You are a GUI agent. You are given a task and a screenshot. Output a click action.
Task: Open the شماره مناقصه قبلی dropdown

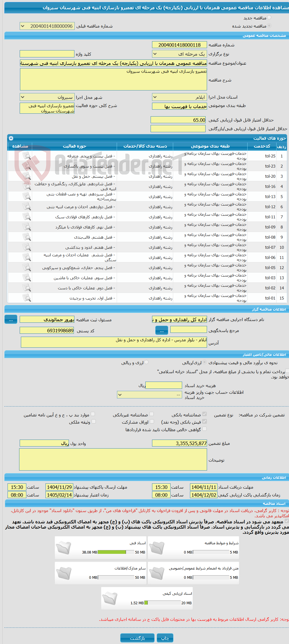[x=47, y=26]
